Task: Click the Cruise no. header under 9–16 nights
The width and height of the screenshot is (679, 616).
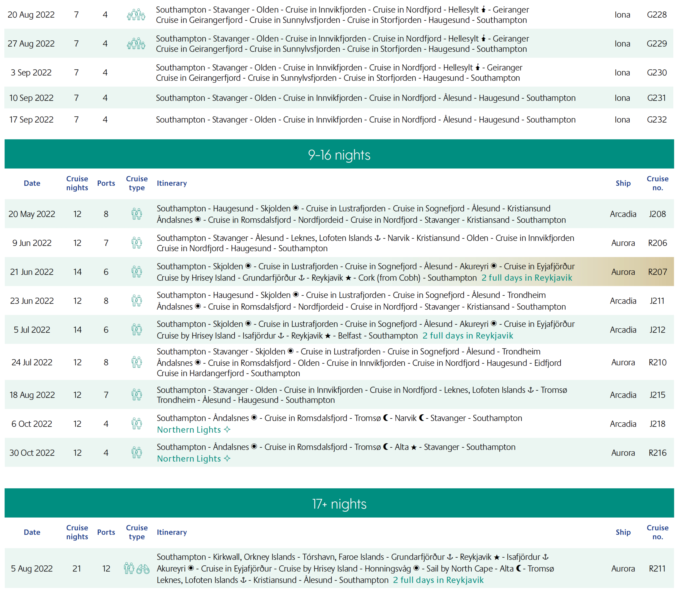Action: [658, 183]
